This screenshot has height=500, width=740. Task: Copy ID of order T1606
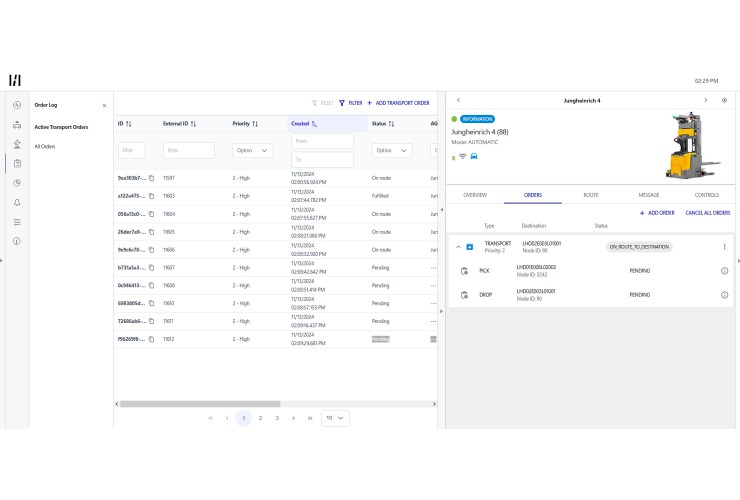point(151,250)
